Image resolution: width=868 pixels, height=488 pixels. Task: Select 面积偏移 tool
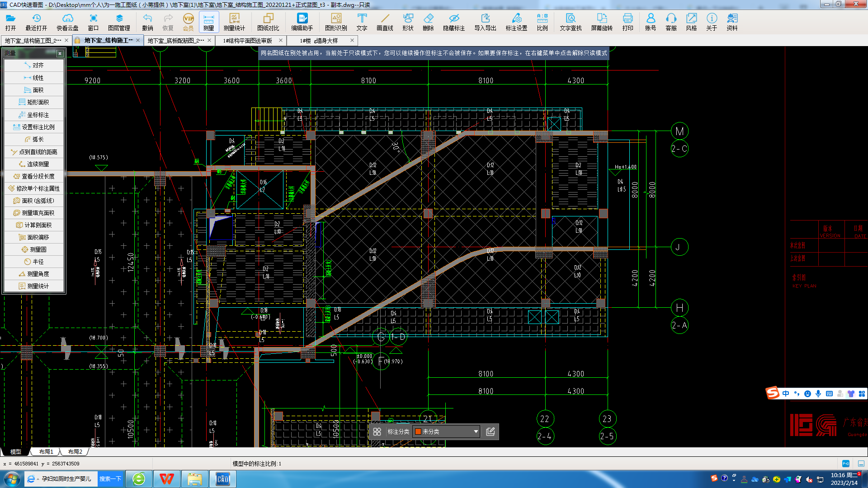tap(34, 237)
